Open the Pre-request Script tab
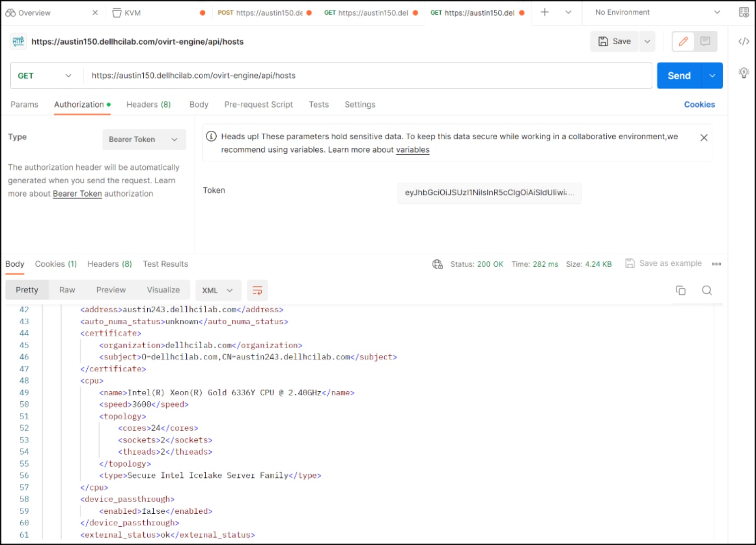 [x=258, y=105]
